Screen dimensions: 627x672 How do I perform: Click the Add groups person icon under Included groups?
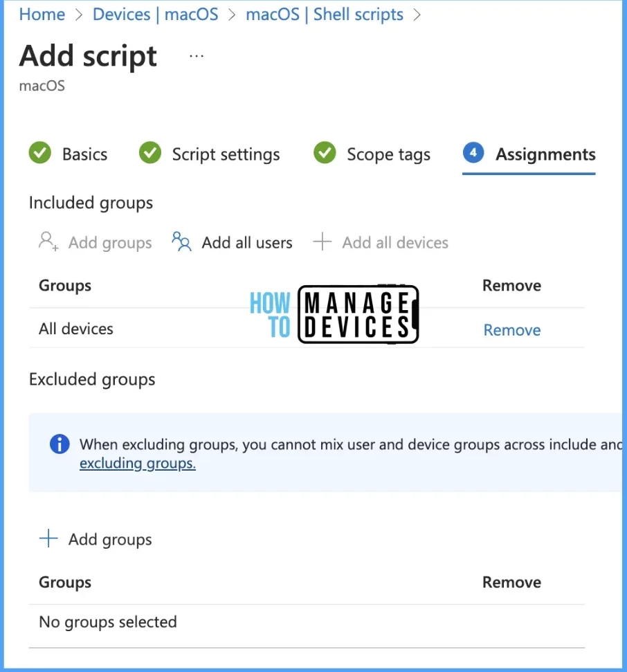click(x=47, y=242)
